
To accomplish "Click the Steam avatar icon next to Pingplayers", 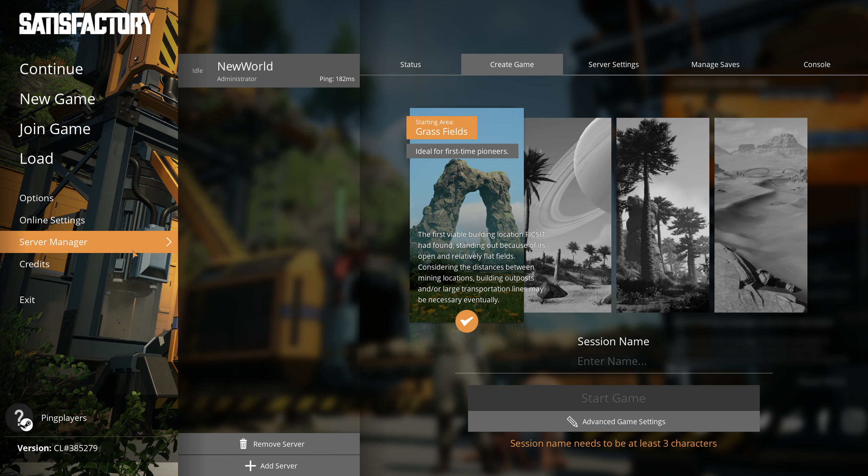I will pos(19,417).
